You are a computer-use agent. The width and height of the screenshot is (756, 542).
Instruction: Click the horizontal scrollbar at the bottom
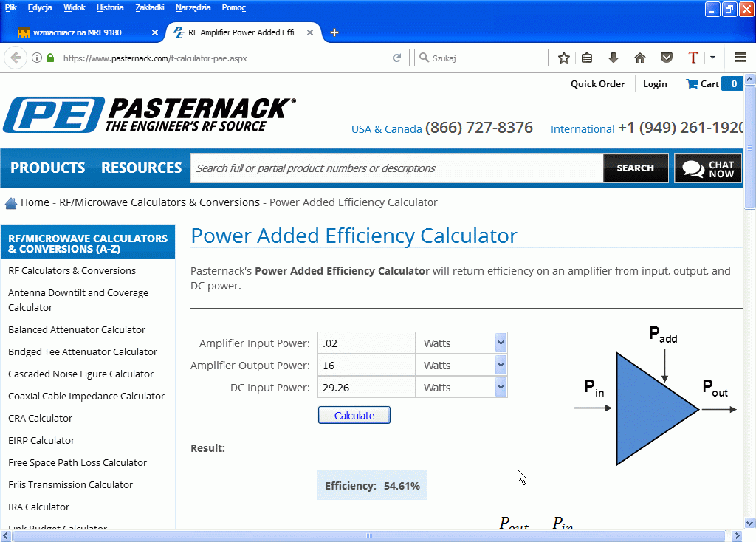[369, 536]
